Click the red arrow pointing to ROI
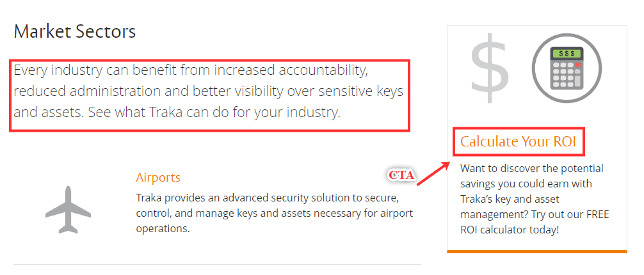The height and width of the screenshot is (275, 644). (x=433, y=173)
